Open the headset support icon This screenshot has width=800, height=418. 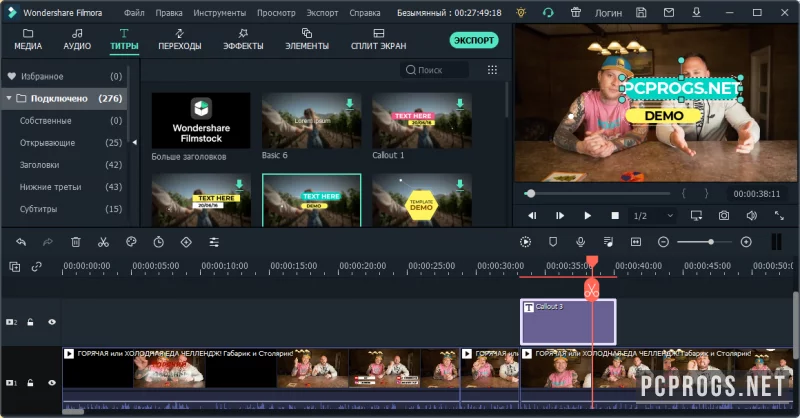click(548, 13)
